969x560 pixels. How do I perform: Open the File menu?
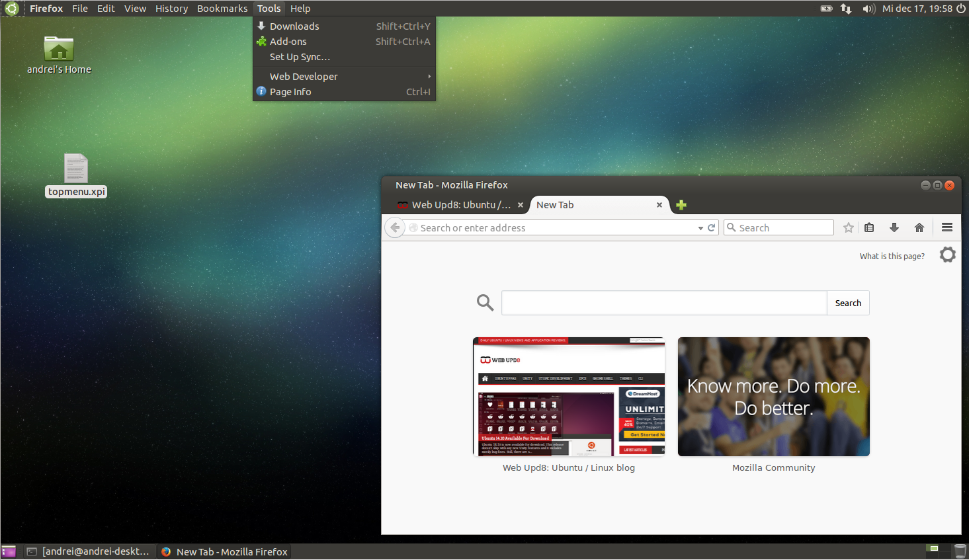click(x=80, y=9)
